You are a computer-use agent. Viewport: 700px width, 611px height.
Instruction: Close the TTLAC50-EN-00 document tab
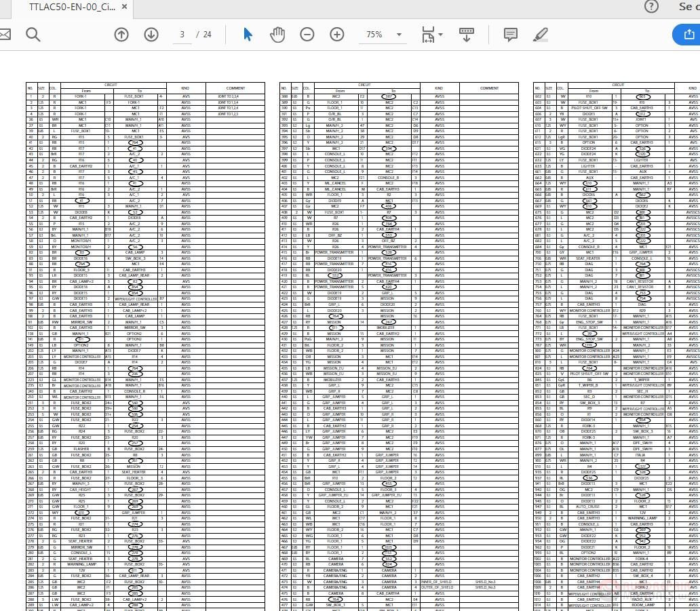[x=125, y=7]
